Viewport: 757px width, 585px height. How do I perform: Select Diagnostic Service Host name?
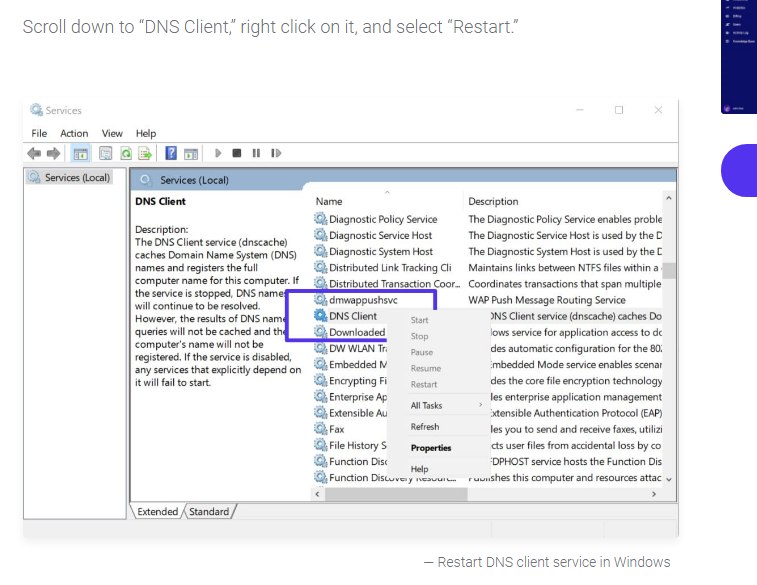coord(380,236)
